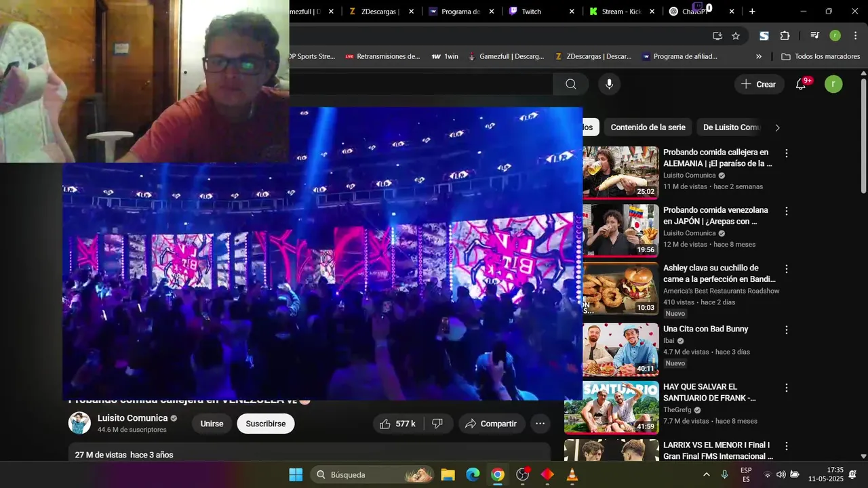Click the YouTube search input field
Viewport: 868px width, 488px height.
click(x=420, y=84)
